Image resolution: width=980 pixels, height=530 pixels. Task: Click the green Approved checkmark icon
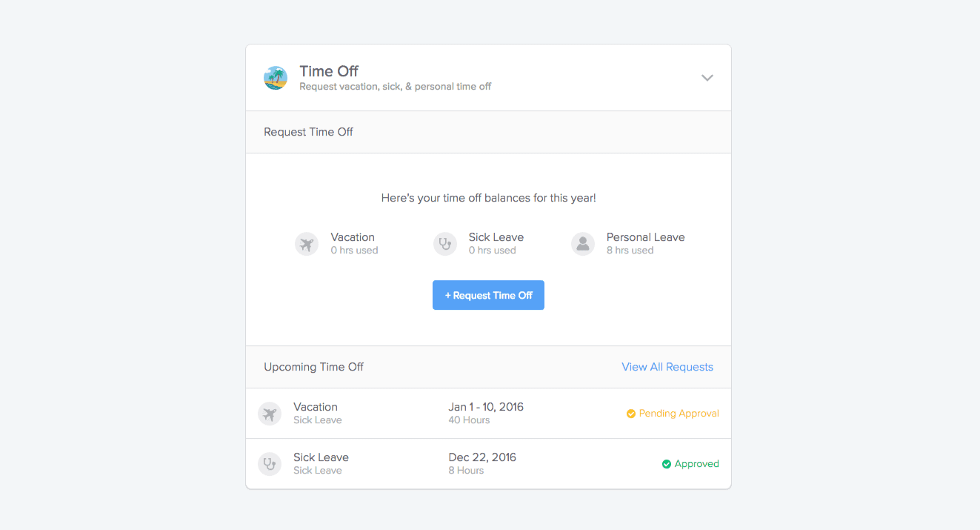(x=667, y=464)
